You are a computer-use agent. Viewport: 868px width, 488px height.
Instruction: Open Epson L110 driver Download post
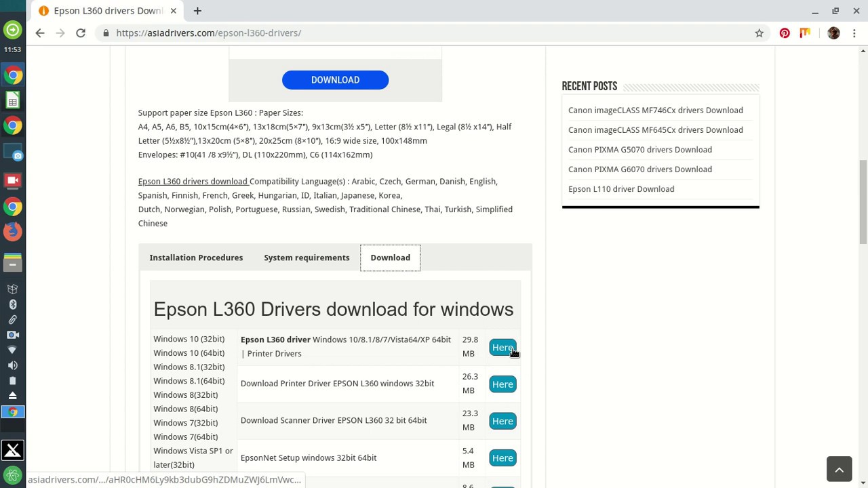(621, 188)
